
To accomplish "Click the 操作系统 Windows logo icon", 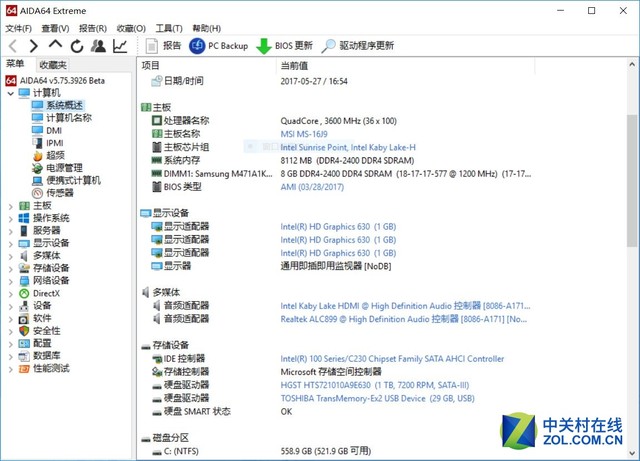I will [24, 218].
